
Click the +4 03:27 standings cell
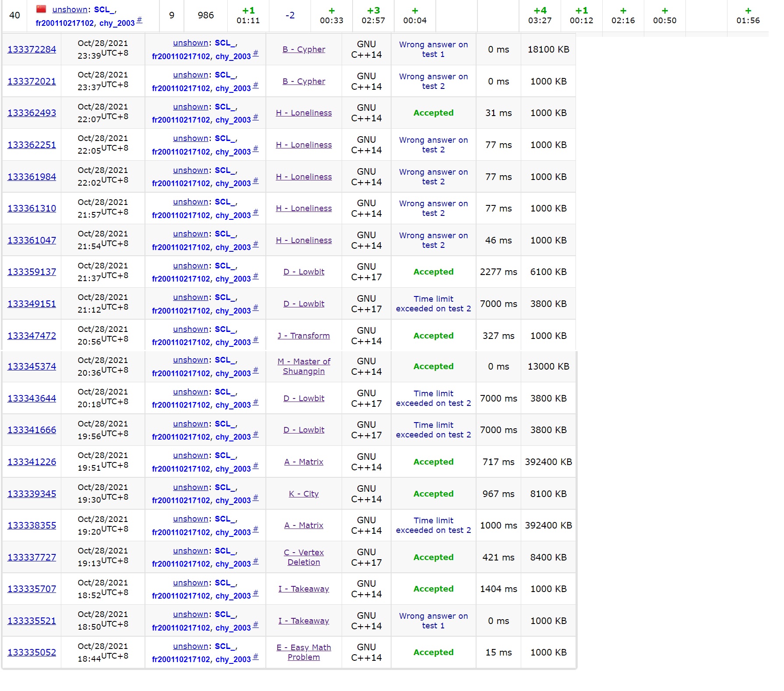coord(540,15)
